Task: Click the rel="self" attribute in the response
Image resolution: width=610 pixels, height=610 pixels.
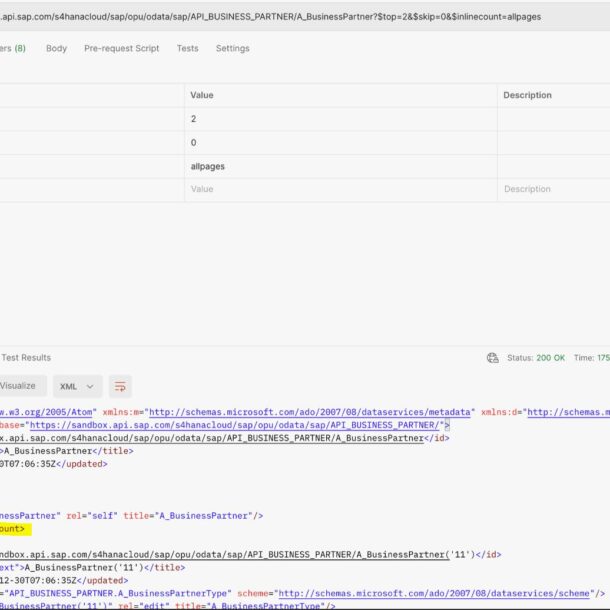Action: (92, 516)
